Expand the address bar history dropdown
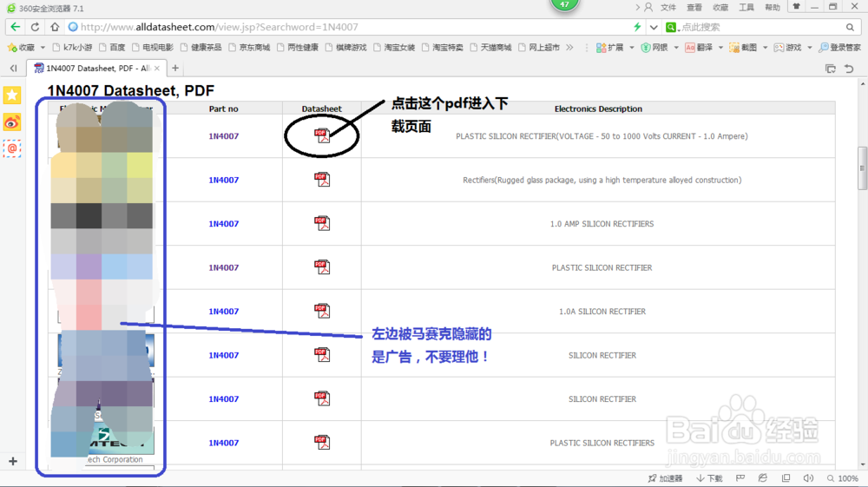This screenshot has width=868, height=487. [x=654, y=27]
